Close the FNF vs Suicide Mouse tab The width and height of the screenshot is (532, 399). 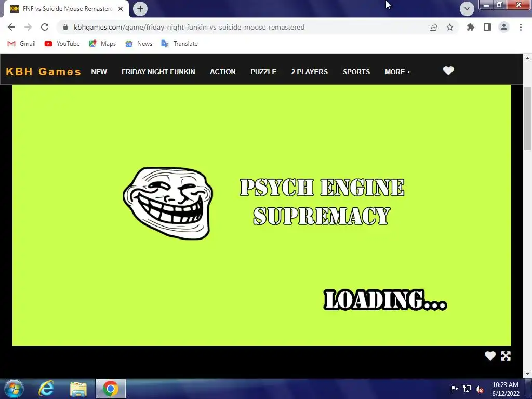[x=121, y=9]
